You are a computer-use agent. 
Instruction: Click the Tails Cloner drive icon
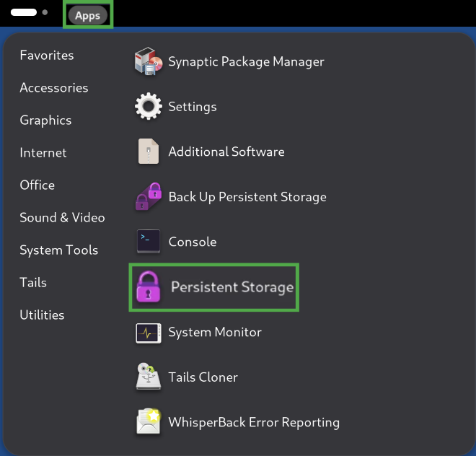149,376
